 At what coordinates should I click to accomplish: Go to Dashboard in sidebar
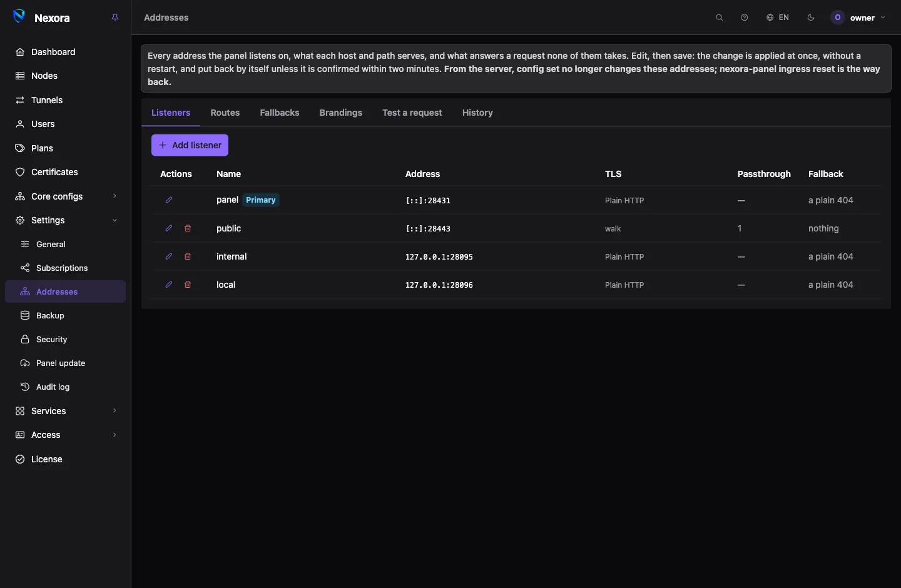click(x=66, y=52)
